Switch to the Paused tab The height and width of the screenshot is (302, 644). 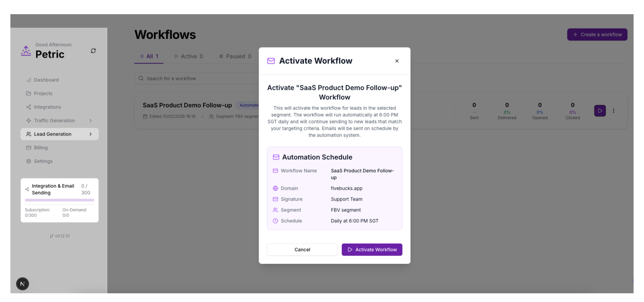(235, 56)
